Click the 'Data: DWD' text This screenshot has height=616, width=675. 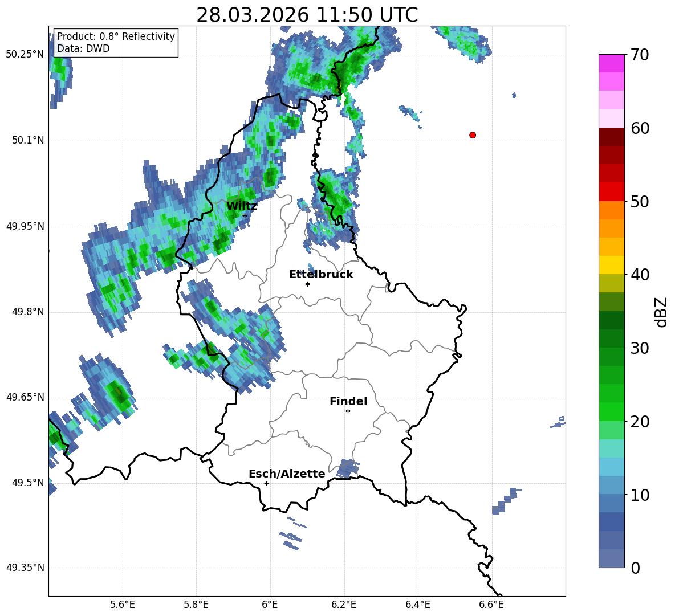[83, 48]
